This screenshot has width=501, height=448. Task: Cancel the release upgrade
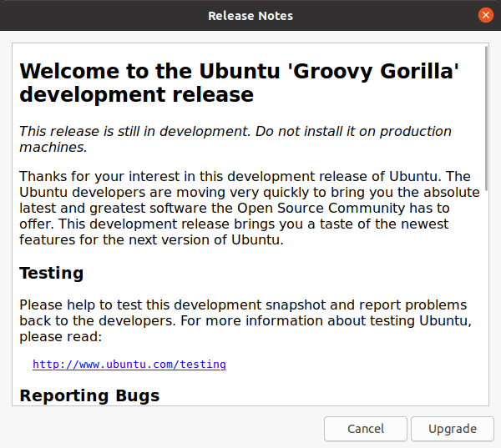click(x=366, y=429)
